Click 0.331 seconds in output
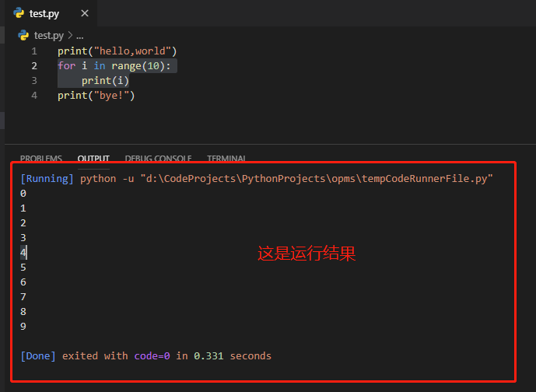 (233, 356)
